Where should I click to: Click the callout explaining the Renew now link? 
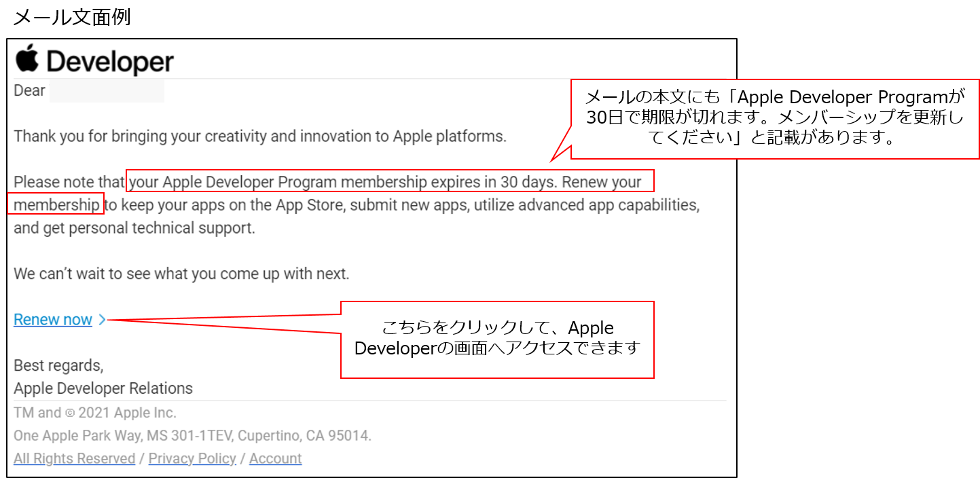(497, 339)
